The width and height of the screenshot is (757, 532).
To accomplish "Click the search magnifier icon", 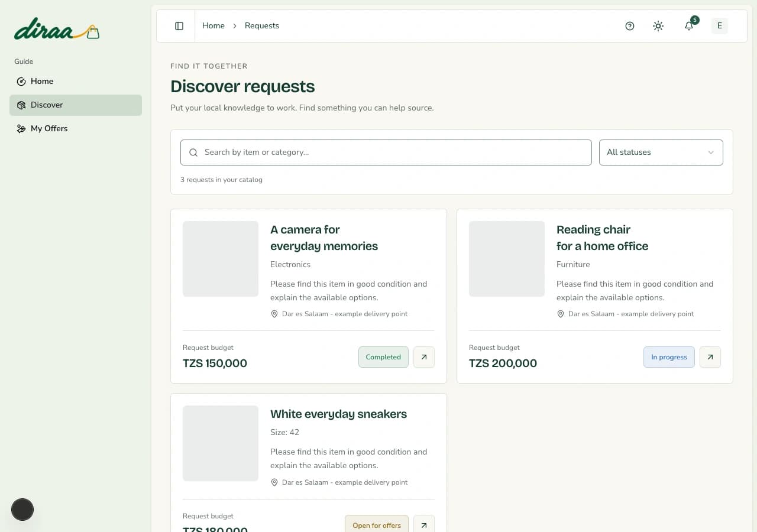I will pyautogui.click(x=193, y=153).
